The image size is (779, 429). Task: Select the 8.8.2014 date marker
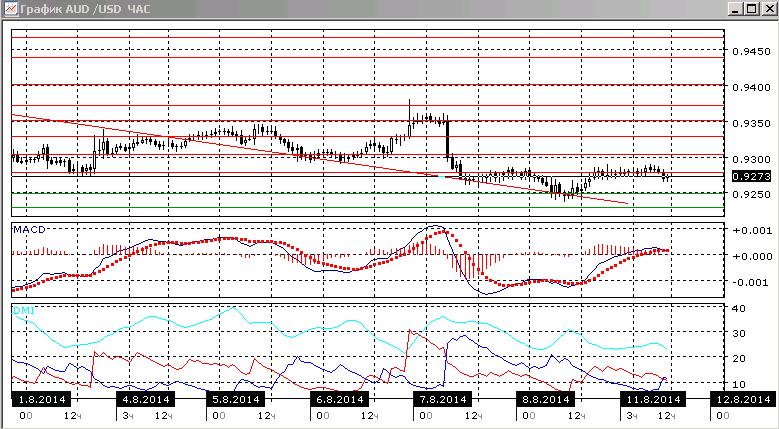tap(545, 399)
